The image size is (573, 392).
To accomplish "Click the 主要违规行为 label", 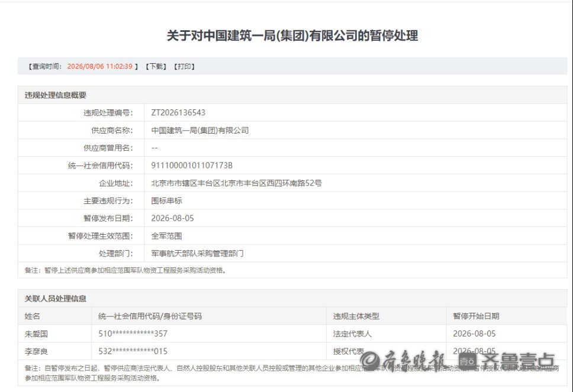I will click(108, 201).
